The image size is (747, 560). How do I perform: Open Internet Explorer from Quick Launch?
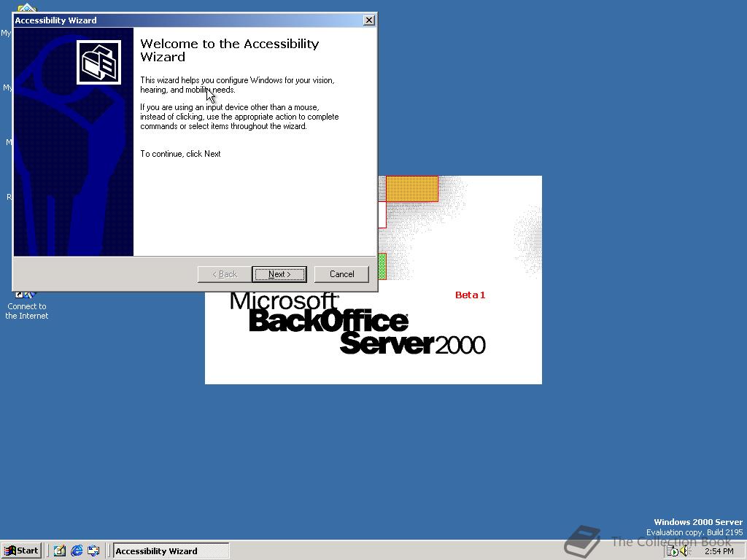pos(76,551)
